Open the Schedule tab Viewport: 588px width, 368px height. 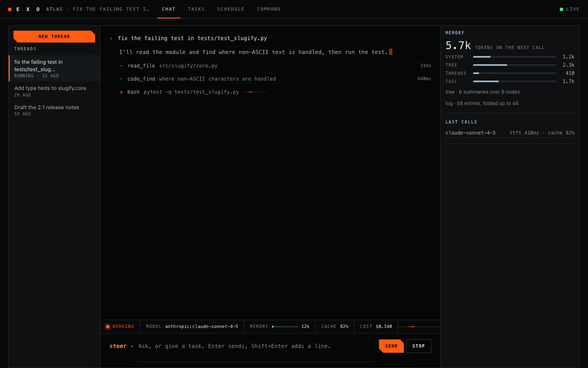(x=231, y=9)
